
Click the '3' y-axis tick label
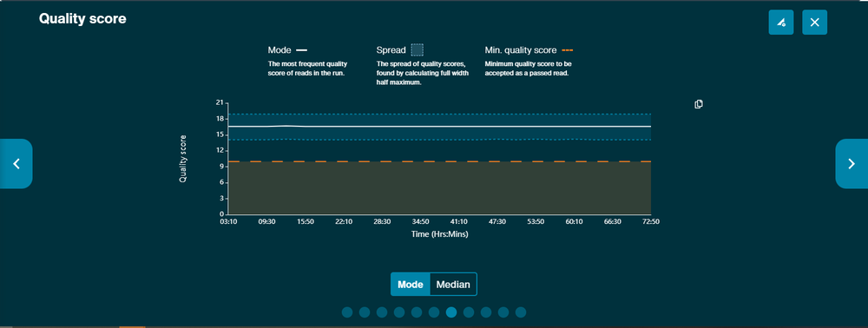[x=221, y=198]
